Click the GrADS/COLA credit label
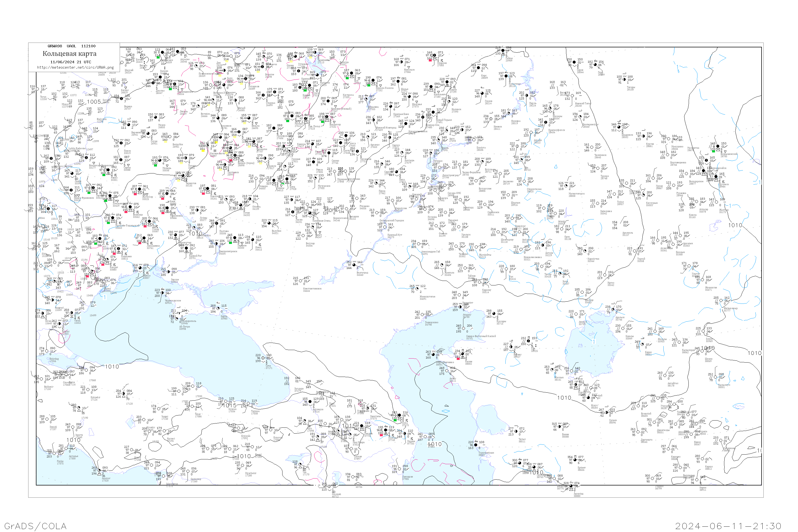 (x=35, y=526)
